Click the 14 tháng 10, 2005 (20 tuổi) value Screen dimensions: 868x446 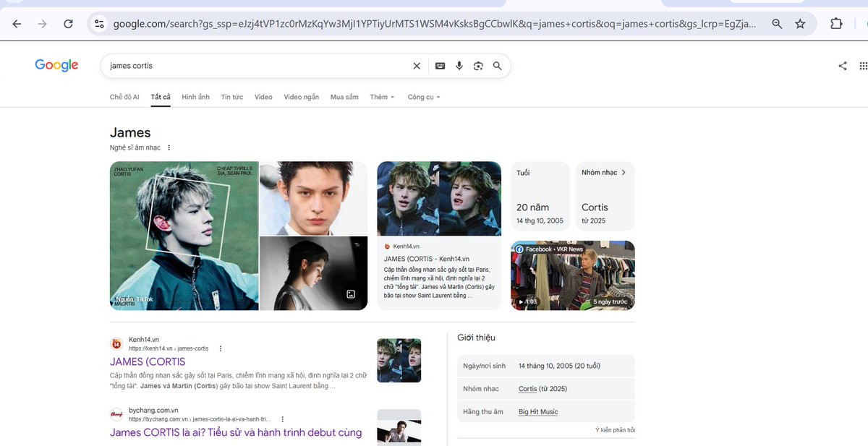tap(559, 366)
